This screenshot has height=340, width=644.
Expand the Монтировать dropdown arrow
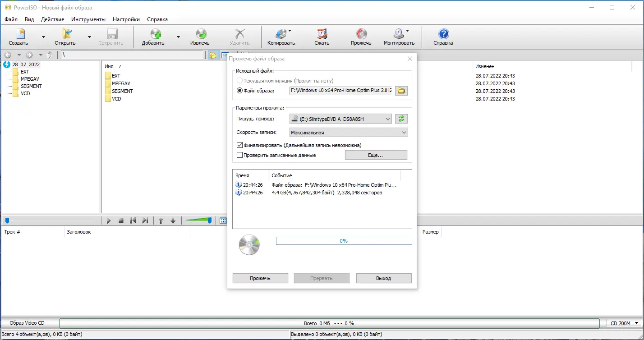click(407, 31)
